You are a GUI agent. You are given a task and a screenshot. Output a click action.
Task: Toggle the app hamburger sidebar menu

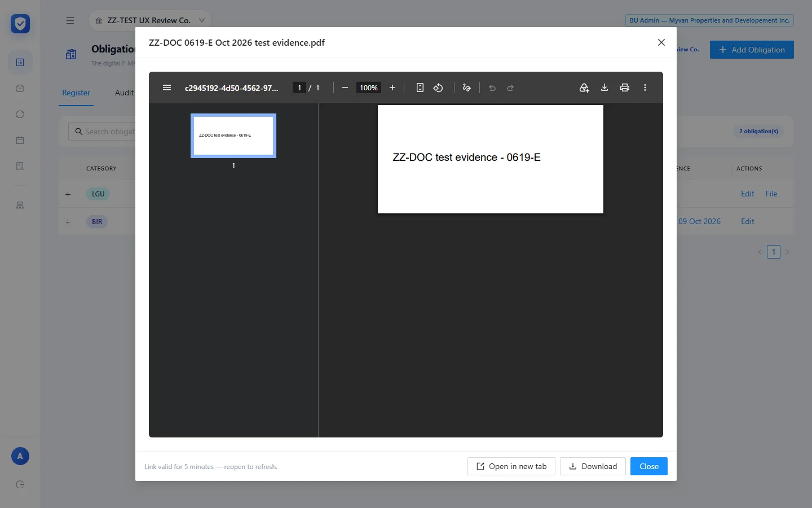[70, 20]
